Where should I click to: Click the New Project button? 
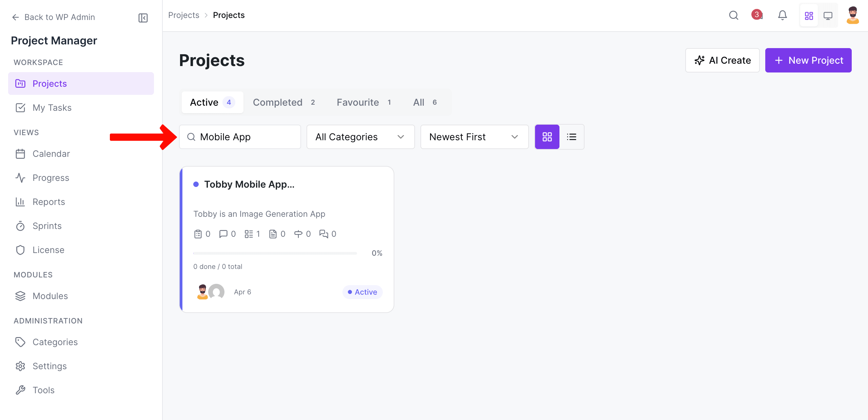(x=808, y=60)
